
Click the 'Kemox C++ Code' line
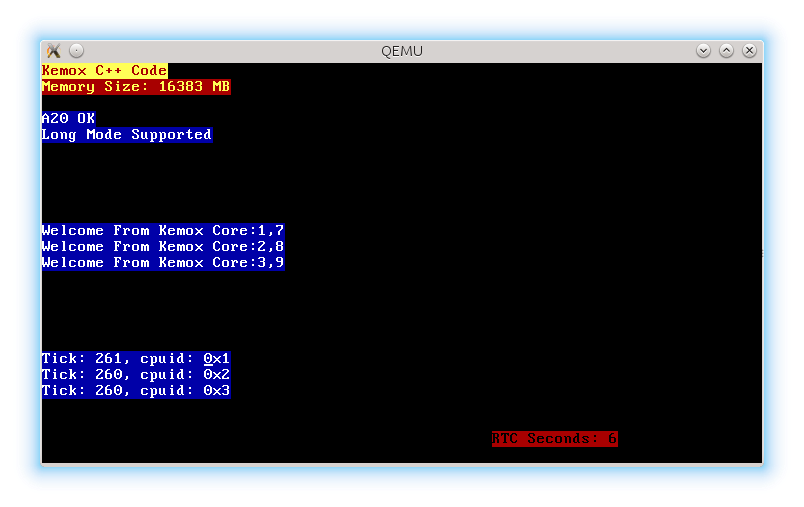pyautogui.click(x=105, y=71)
